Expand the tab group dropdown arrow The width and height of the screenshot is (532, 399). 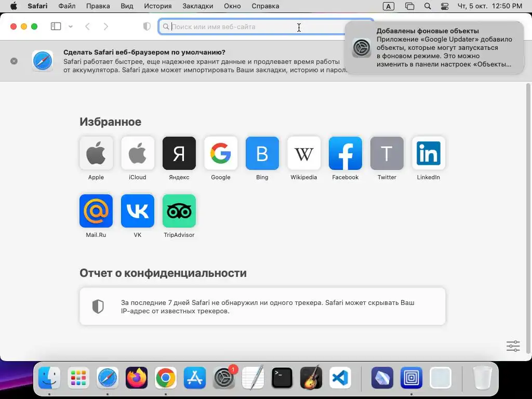pos(71,26)
